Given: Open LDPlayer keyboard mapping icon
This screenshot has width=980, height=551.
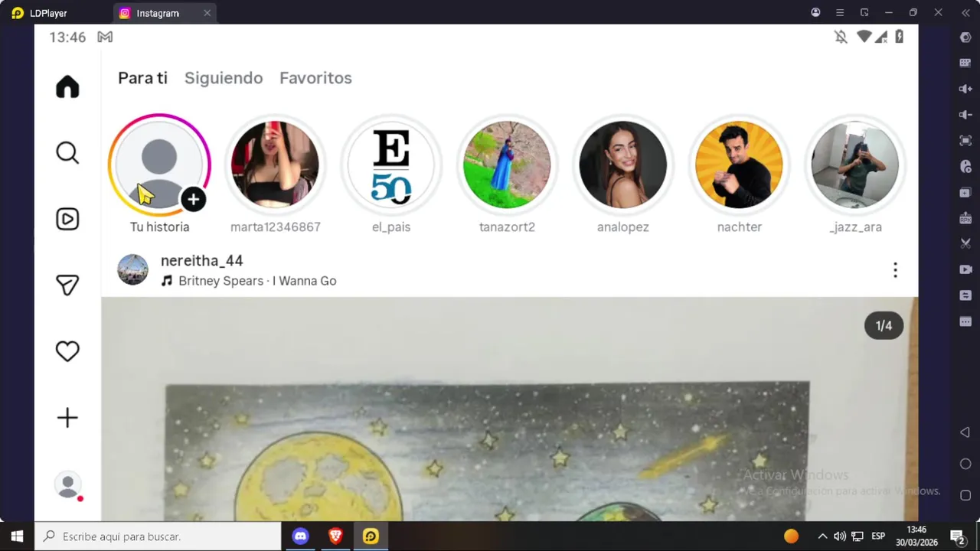Looking at the screenshot, I should click(965, 63).
